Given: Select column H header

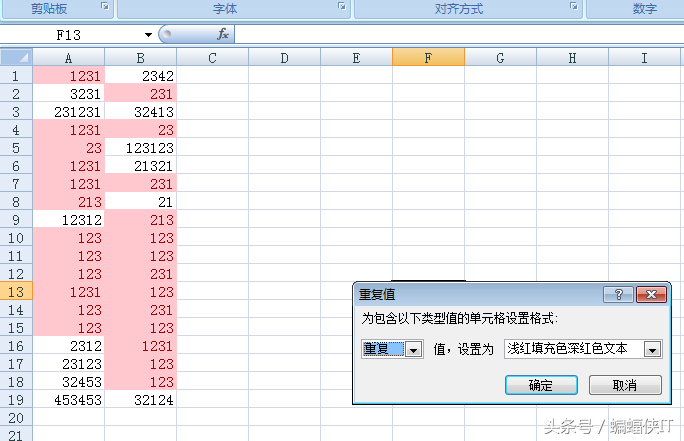Looking at the screenshot, I should point(572,58).
